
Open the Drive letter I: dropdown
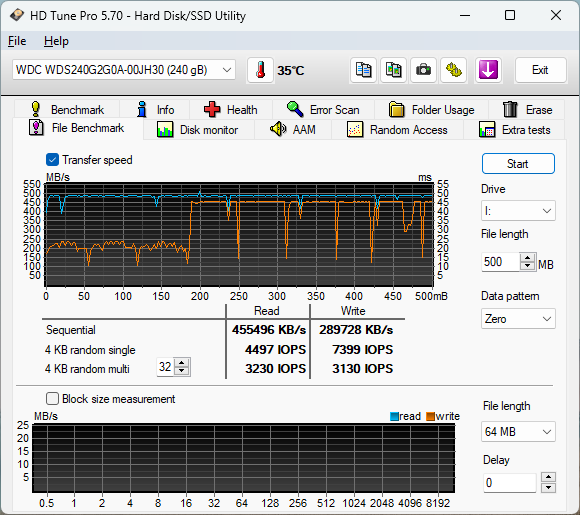[x=518, y=211]
